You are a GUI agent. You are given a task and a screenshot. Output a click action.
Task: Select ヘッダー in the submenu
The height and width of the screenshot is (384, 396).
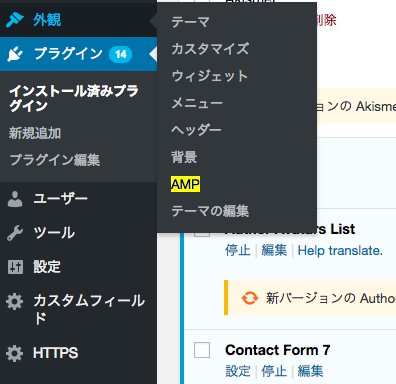pos(196,130)
